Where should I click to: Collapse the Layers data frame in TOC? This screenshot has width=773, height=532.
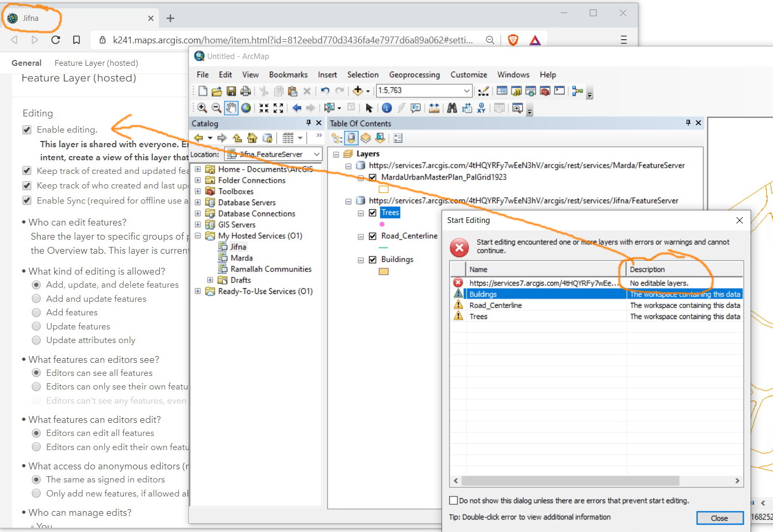point(336,154)
